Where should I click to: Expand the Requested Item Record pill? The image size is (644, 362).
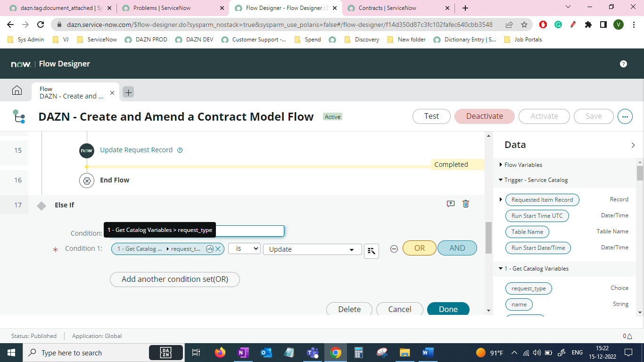coord(501,200)
